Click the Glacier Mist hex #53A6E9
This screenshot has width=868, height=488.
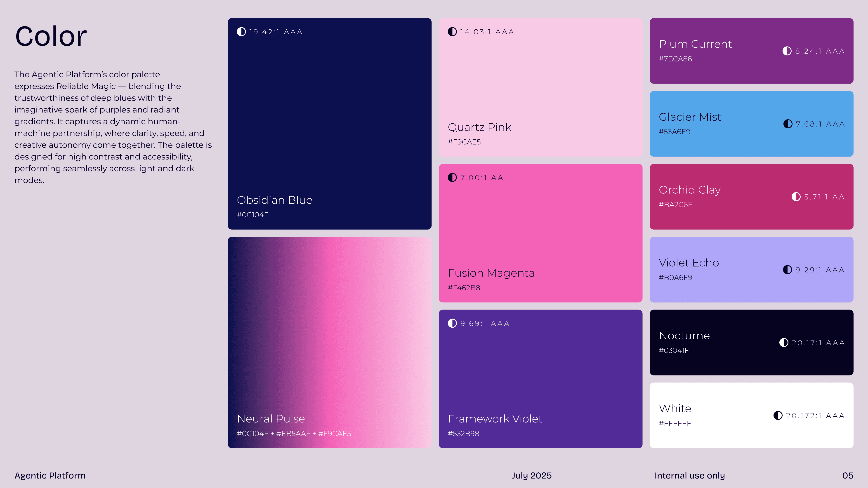(675, 132)
